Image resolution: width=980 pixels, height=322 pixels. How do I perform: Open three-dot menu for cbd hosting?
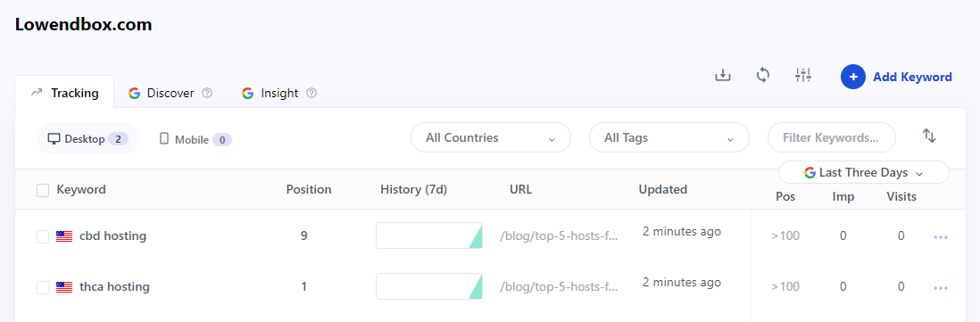[x=941, y=236]
